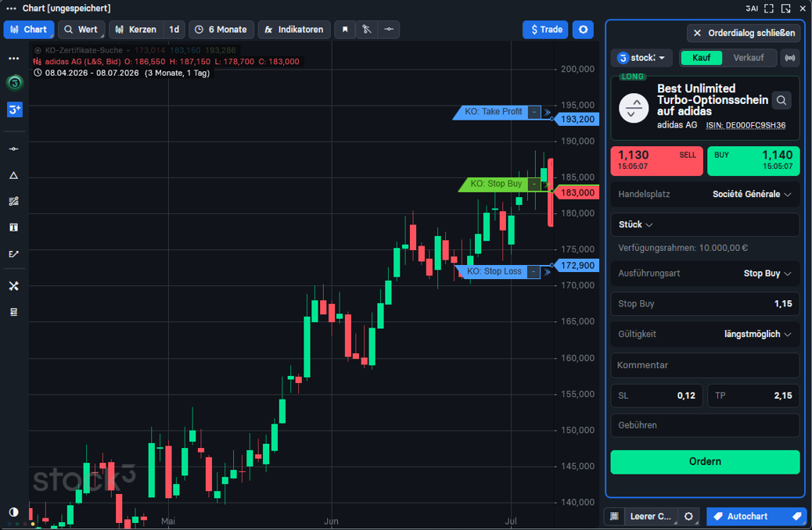Select the horizontal line tool in sidebar
Screen dimensions: 812x530
pos(14,149)
